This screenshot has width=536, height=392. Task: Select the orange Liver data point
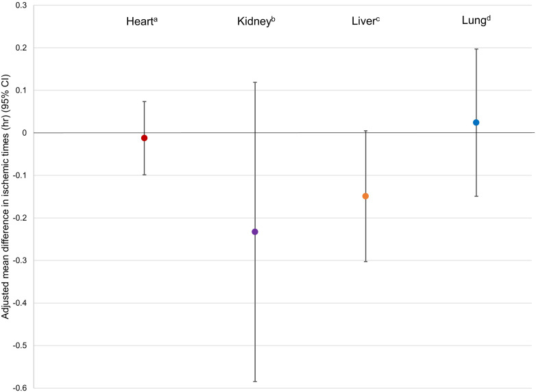tap(365, 196)
